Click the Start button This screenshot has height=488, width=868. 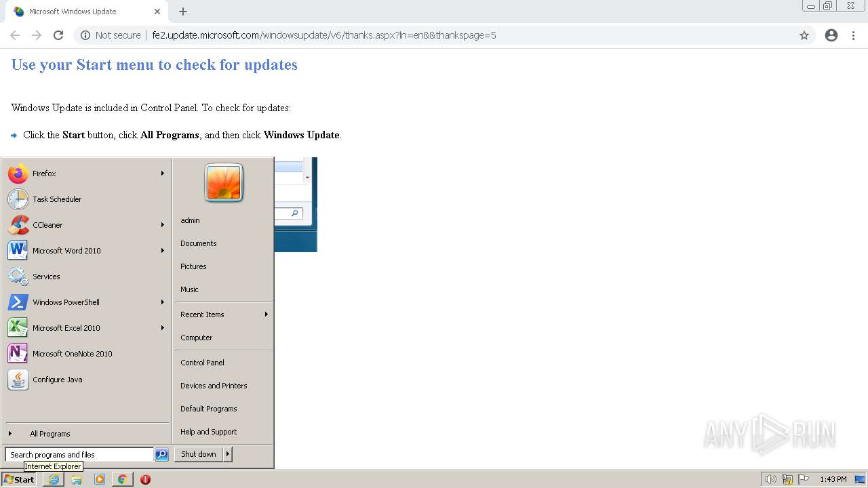19,479
